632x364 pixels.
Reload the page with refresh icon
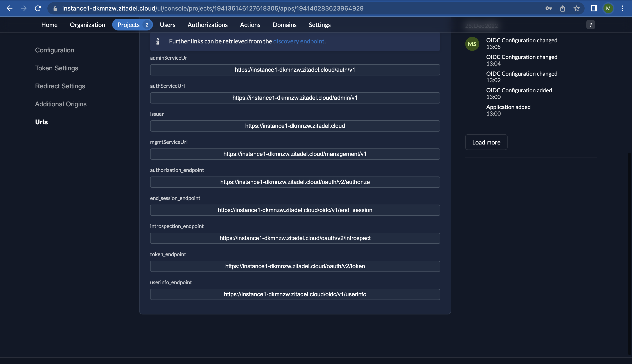coord(38,8)
